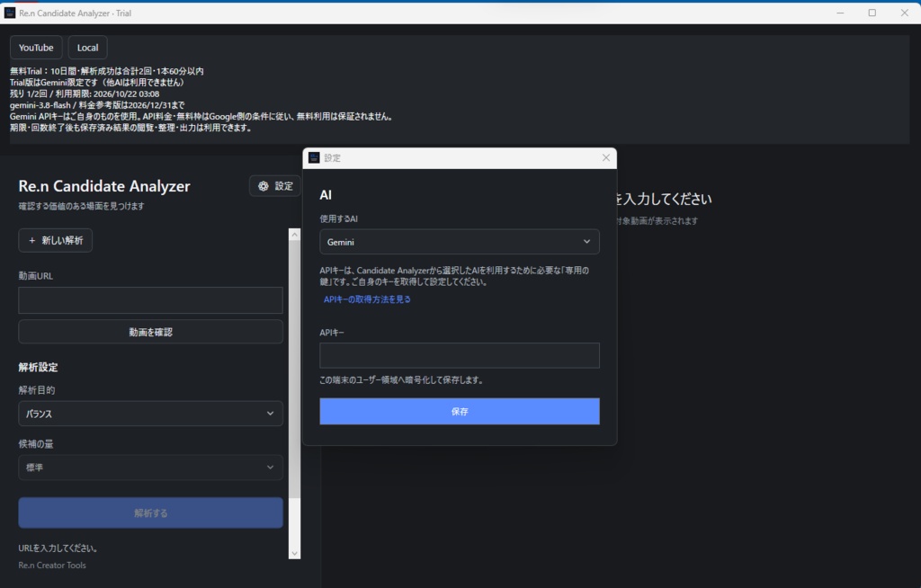Click the Re.n Creator Tools text
This screenshot has width=921, height=588.
click(51, 566)
